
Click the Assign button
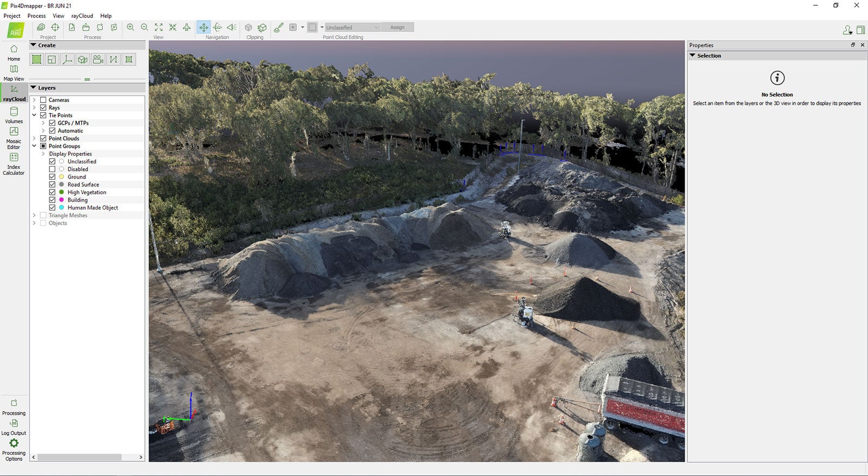[397, 27]
